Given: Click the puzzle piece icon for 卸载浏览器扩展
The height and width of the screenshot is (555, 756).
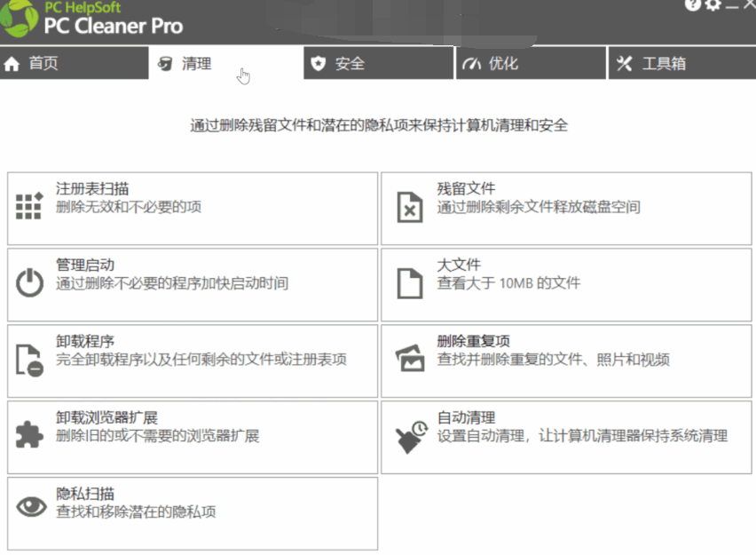Looking at the screenshot, I should click(29, 434).
